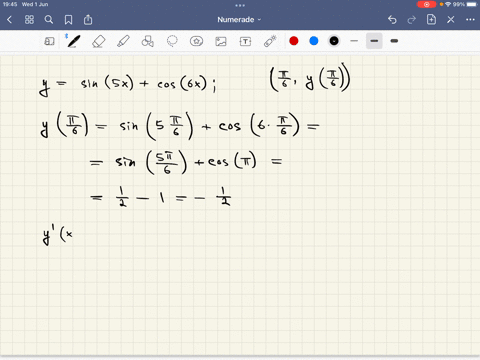The image size is (480, 360).
Task: Open the more options ellipsis menu
Action: pos(470,20)
